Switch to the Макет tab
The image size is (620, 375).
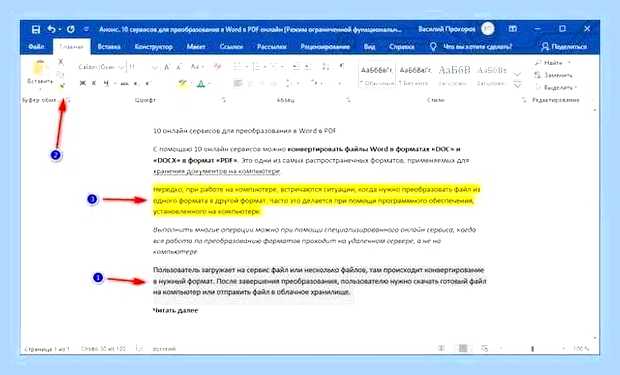pyautogui.click(x=196, y=47)
